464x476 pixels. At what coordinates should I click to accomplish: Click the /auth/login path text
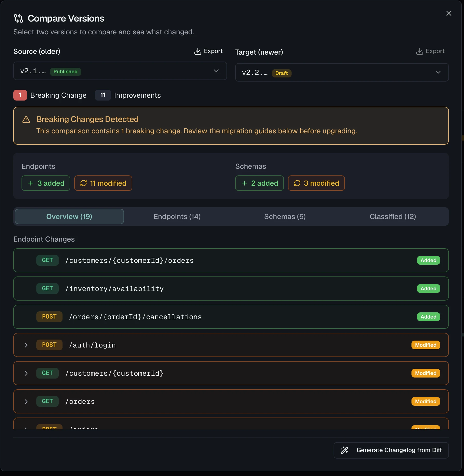(x=92, y=345)
